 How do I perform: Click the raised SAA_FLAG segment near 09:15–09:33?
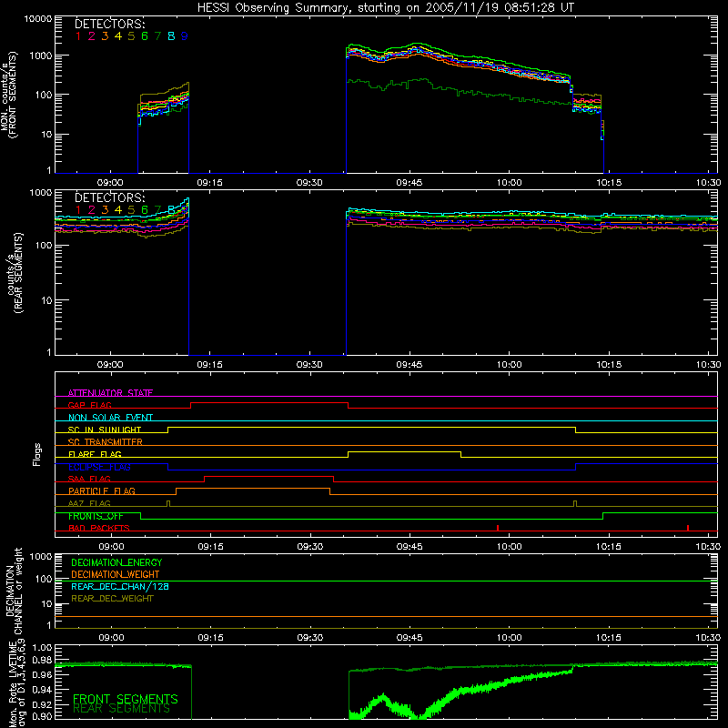click(268, 476)
